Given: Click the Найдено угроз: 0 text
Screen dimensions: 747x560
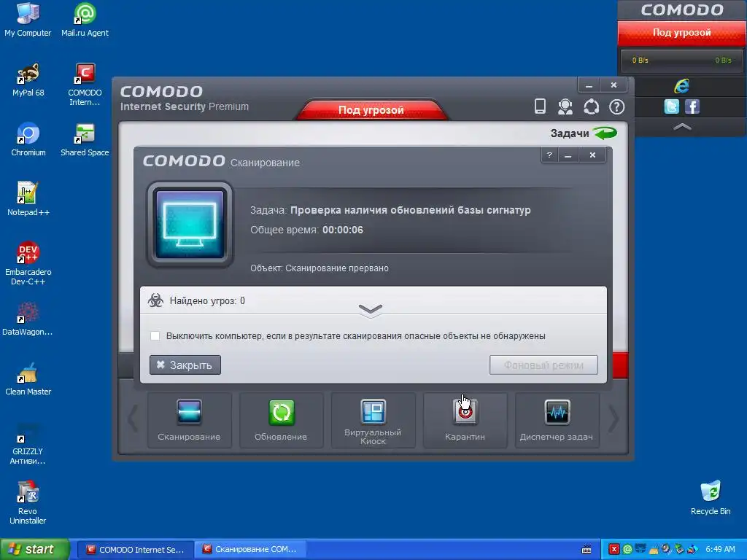Looking at the screenshot, I should pyautogui.click(x=207, y=301).
